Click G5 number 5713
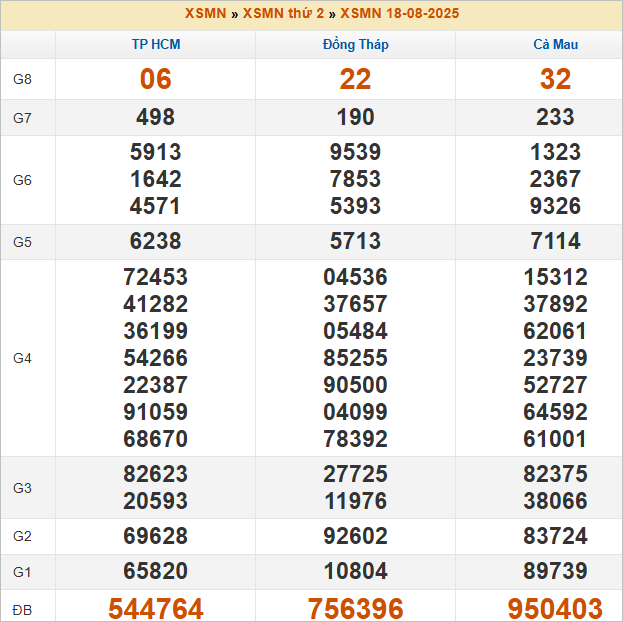 point(355,242)
